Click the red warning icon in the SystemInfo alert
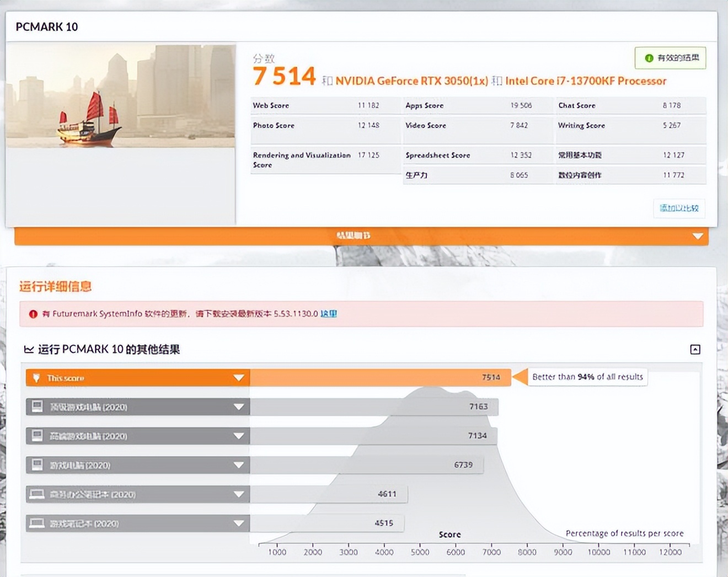 tap(33, 314)
